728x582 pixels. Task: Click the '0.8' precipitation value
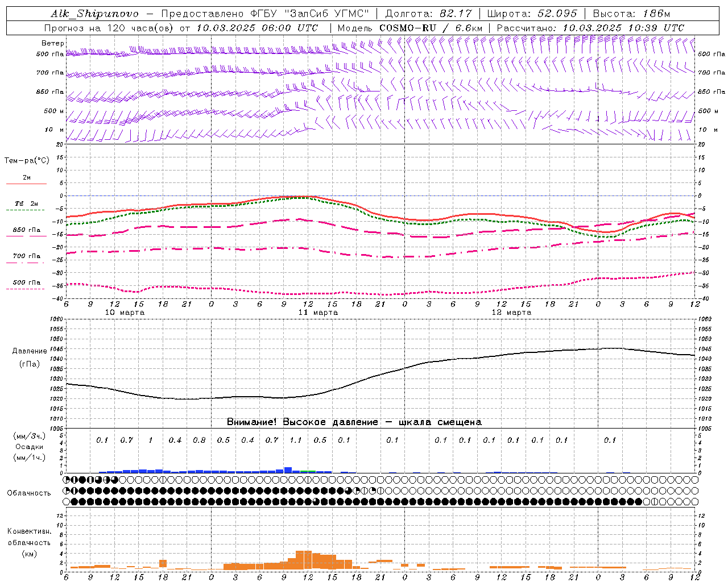[199, 440]
